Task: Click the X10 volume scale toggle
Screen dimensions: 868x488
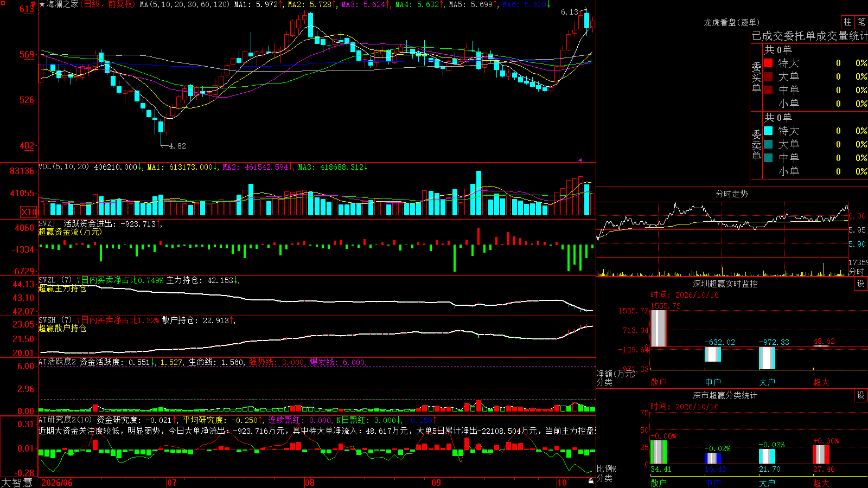Action: click(29, 212)
